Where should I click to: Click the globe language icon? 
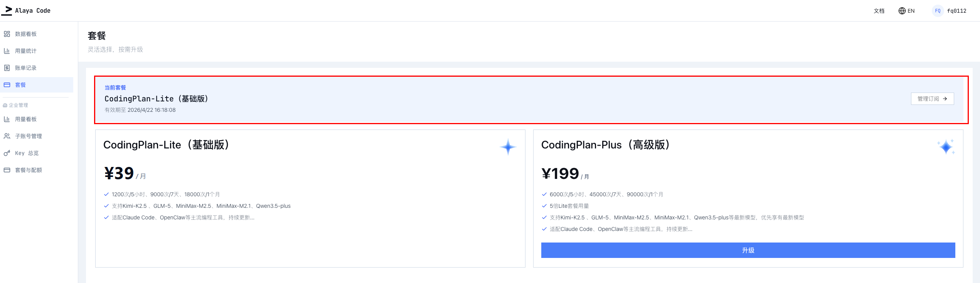902,11
